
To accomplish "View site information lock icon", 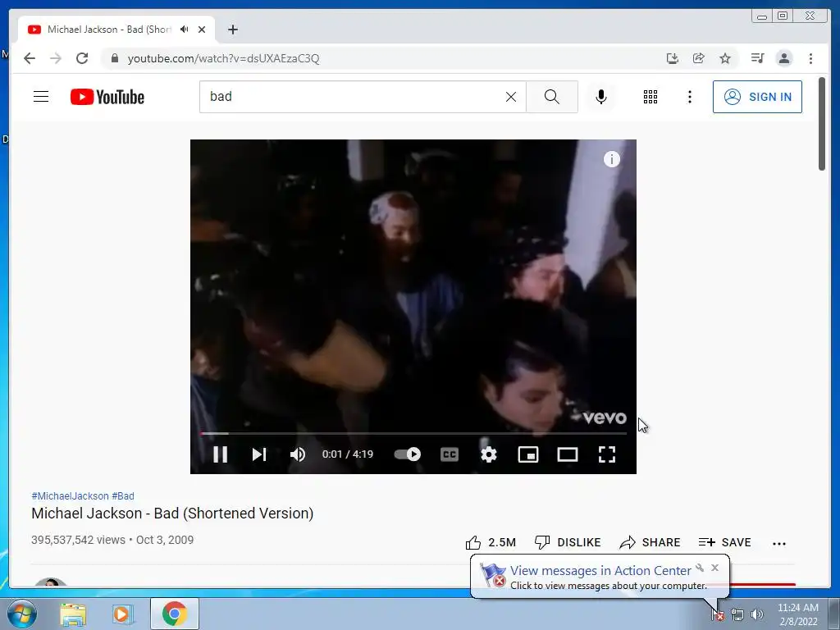I will click(x=114, y=58).
